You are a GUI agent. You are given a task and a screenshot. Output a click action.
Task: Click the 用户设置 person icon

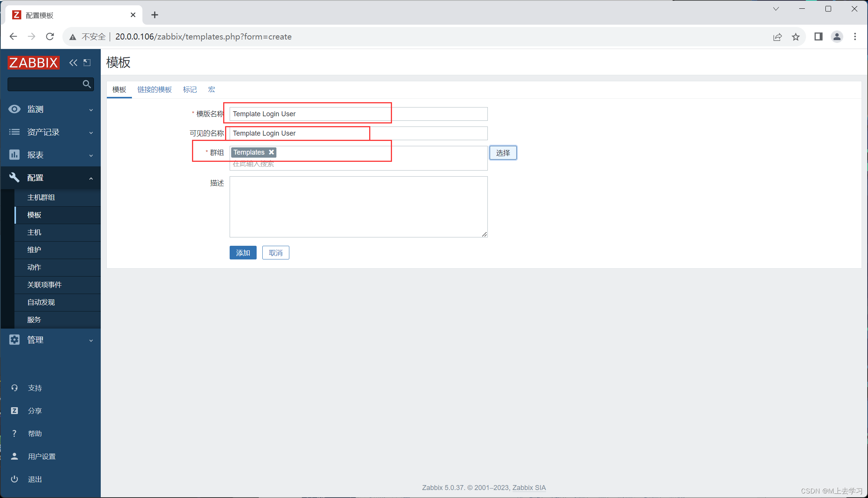(x=14, y=456)
